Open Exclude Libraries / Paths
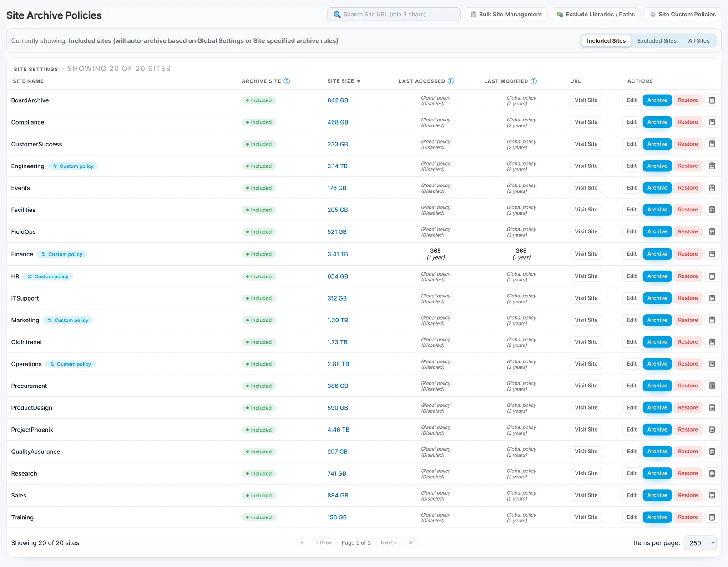This screenshot has height=567, width=728. click(596, 14)
